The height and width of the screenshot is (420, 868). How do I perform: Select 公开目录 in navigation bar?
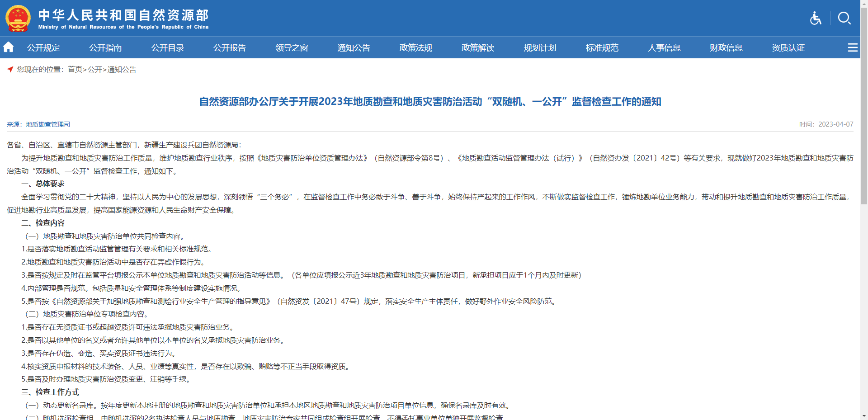point(168,48)
